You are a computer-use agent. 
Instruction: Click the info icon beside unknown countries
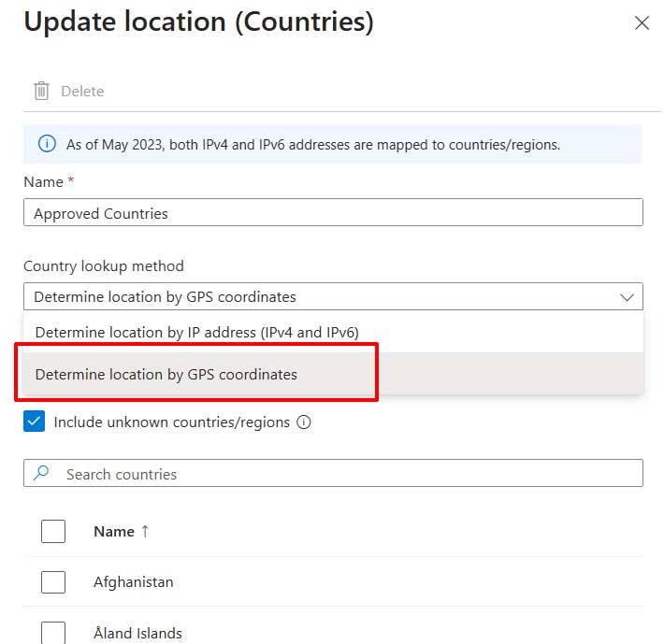click(303, 422)
